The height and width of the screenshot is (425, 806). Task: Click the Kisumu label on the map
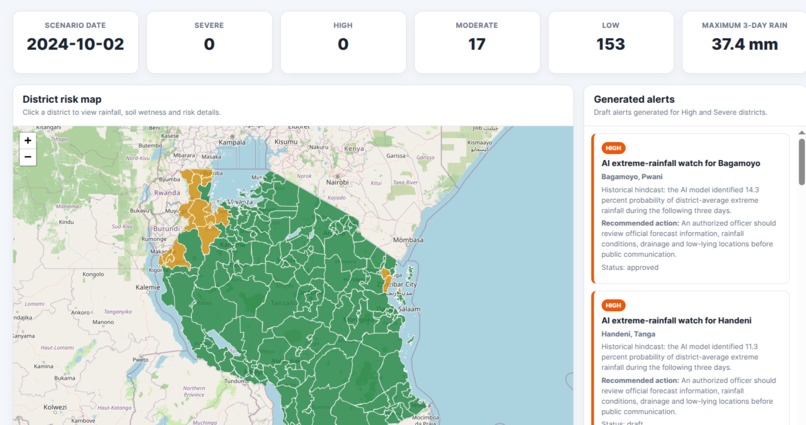coord(286,141)
